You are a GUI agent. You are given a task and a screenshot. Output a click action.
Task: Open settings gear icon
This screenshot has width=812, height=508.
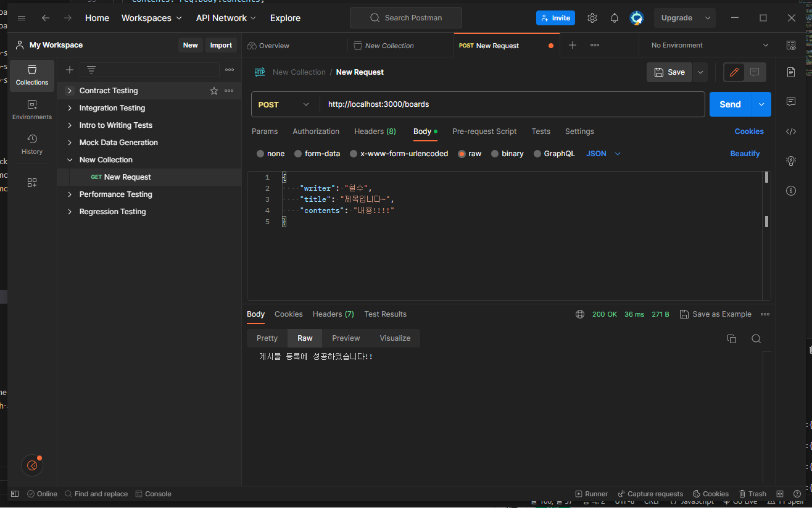coord(592,18)
